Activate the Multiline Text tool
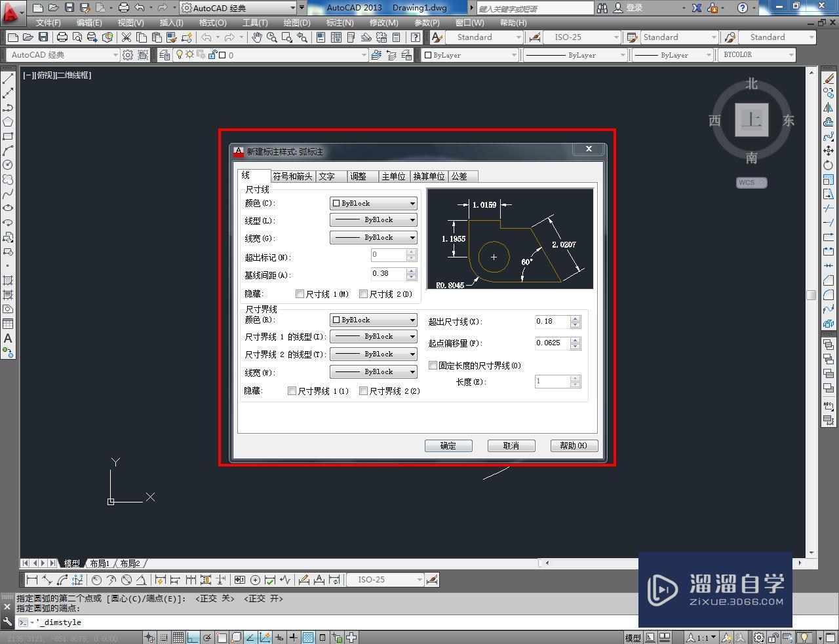This screenshot has height=644, width=839. point(8,338)
